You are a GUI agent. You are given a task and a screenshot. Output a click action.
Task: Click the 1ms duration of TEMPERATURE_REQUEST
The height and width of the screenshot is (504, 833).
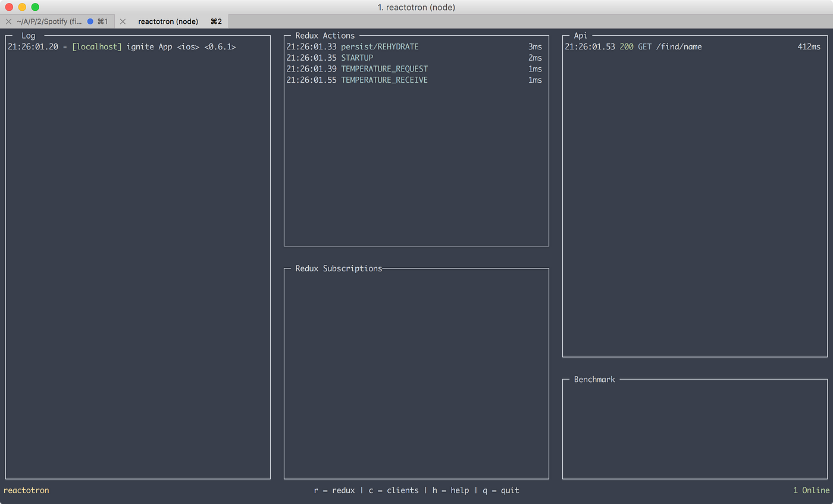pos(535,69)
